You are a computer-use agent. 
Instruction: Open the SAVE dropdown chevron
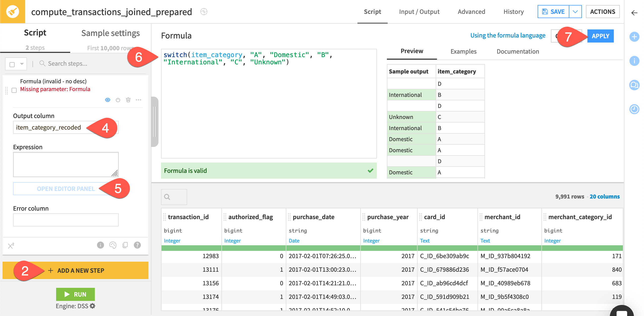point(576,11)
